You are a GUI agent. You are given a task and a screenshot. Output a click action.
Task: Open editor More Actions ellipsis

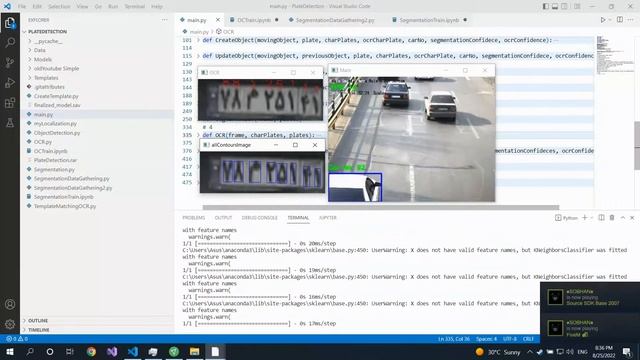click(x=631, y=20)
